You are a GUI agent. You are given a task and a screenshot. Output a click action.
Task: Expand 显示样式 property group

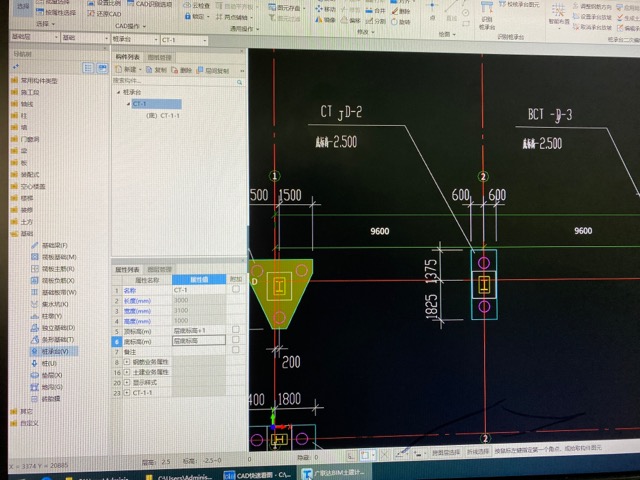pyautogui.click(x=127, y=382)
